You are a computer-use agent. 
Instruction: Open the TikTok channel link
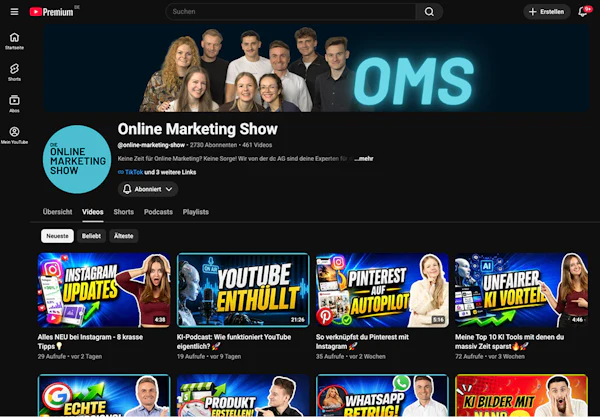(x=134, y=172)
